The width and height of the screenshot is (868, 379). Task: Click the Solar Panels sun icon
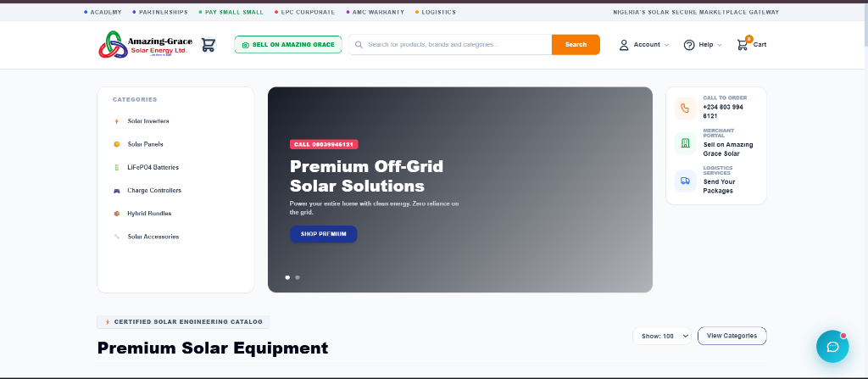pyautogui.click(x=116, y=144)
